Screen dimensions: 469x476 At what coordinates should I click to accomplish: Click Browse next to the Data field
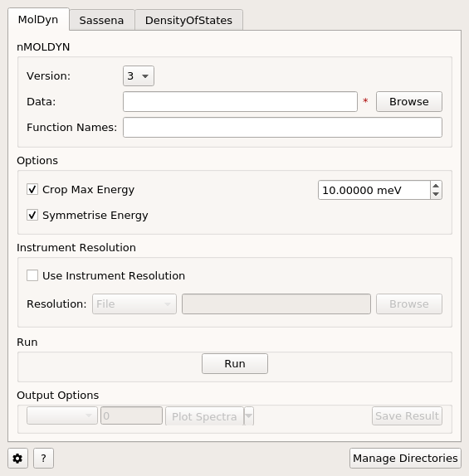click(408, 102)
